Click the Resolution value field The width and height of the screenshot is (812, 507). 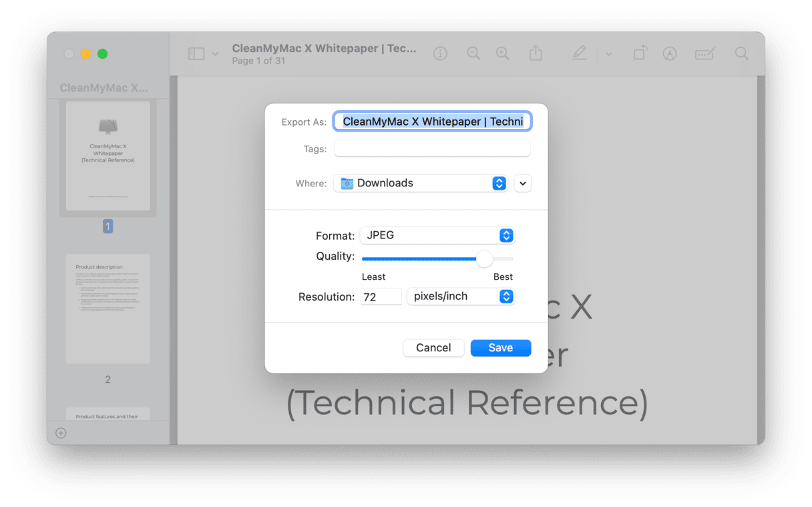(381, 297)
